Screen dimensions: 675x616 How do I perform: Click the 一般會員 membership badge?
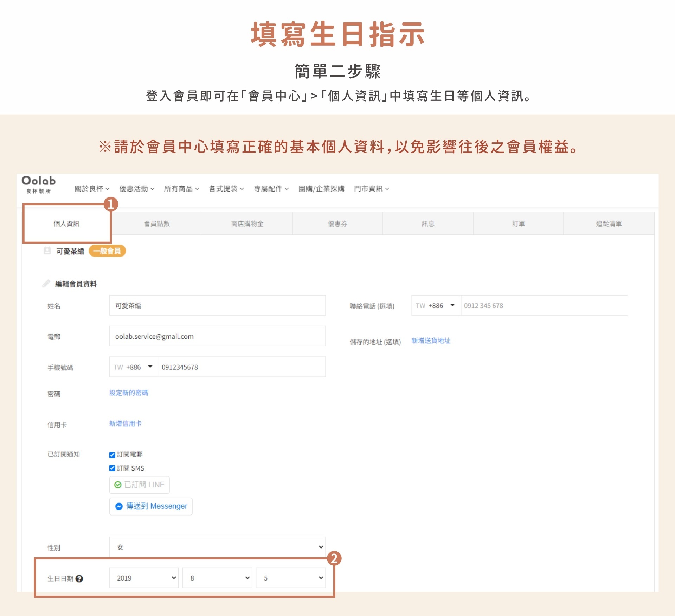click(x=107, y=251)
